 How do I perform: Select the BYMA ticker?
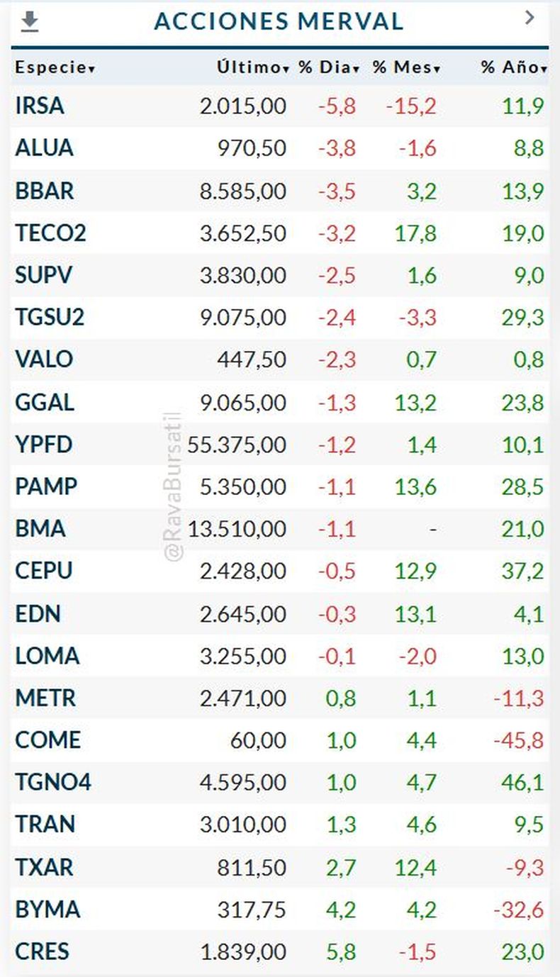47,910
